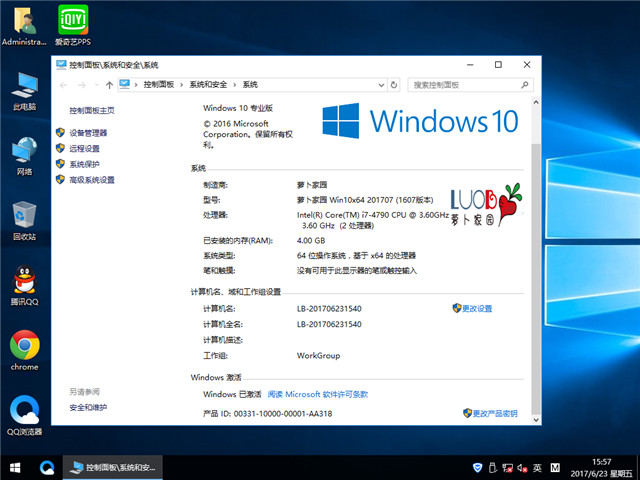Launch the QQ浏览器 desktop icon
The width and height of the screenshot is (640, 480).
(24, 415)
